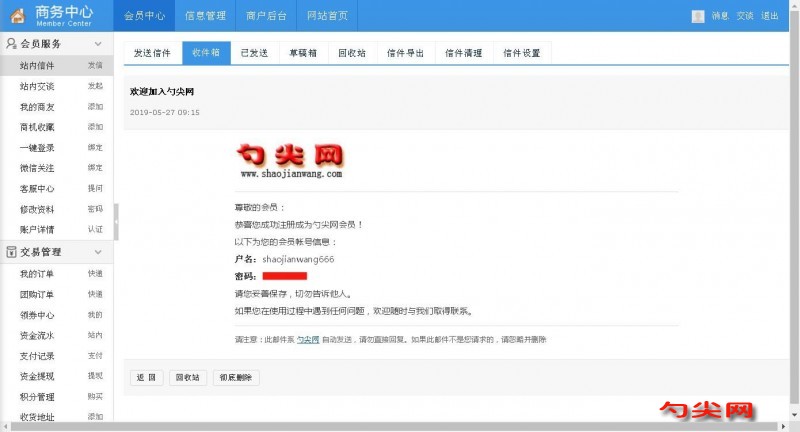Switch to the 已发送 tab
Image resolution: width=800 pixels, height=432 pixels.
coord(254,53)
